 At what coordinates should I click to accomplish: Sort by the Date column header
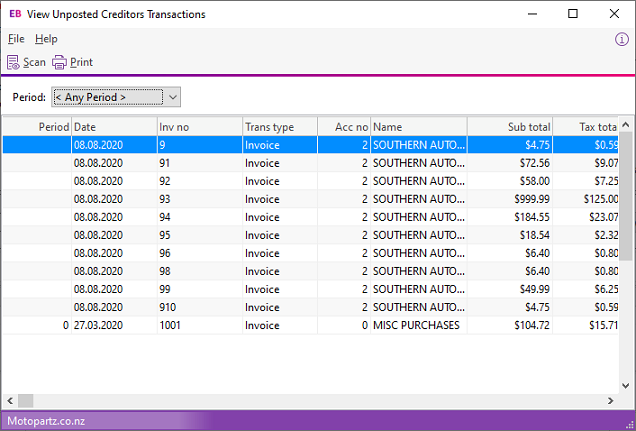[x=114, y=127]
